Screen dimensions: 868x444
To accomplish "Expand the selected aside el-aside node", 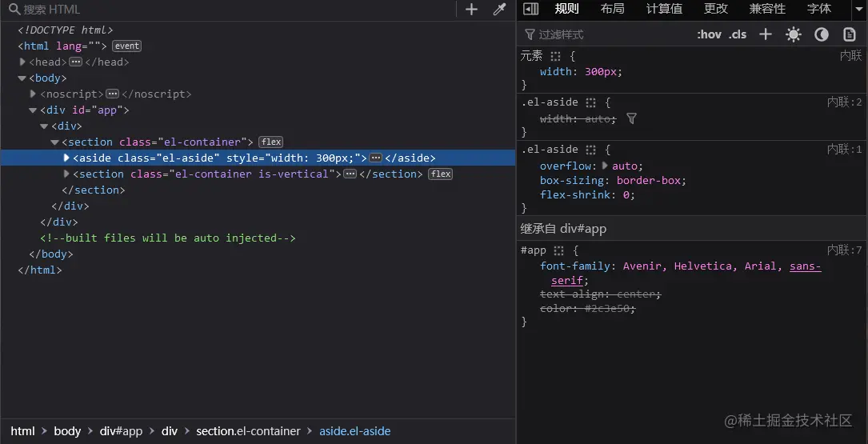I will point(67,158).
